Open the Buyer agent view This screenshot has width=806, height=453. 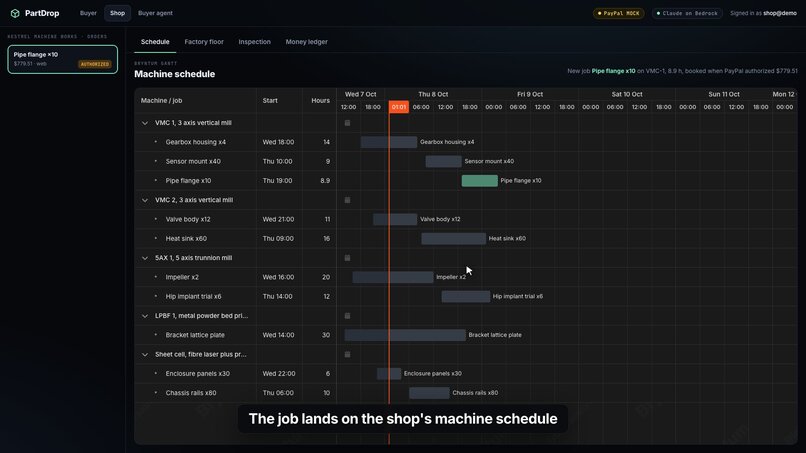coord(155,13)
